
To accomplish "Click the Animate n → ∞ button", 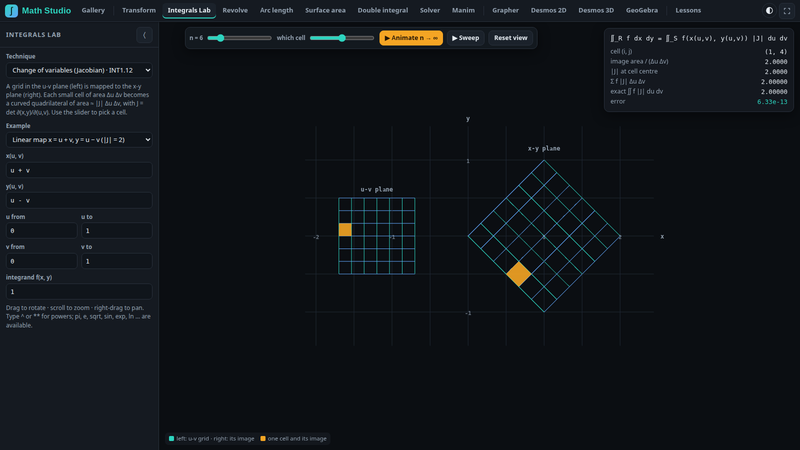I will 411,38.
